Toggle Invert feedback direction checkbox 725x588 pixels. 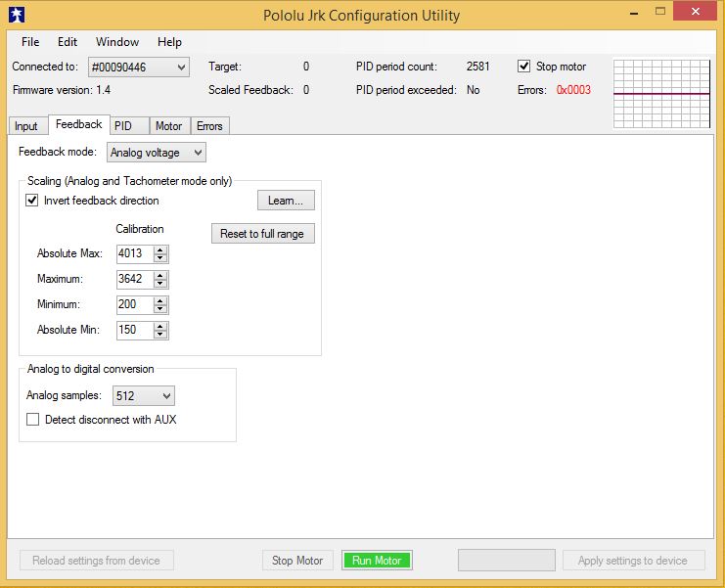point(32,201)
